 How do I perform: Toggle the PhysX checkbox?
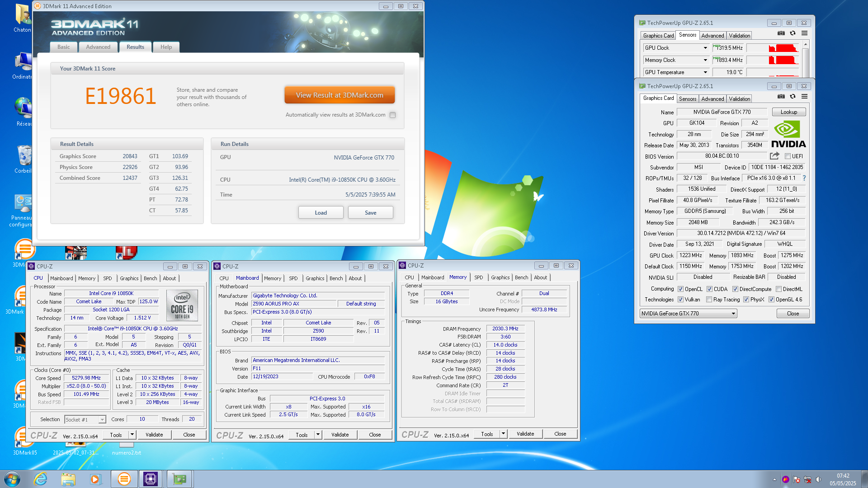[746, 300]
